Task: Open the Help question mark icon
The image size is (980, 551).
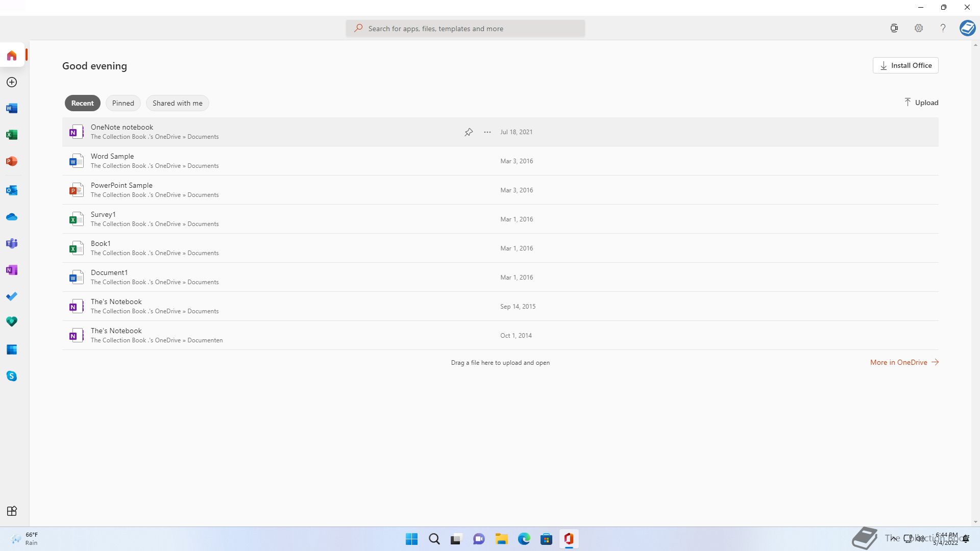Action: click(943, 28)
